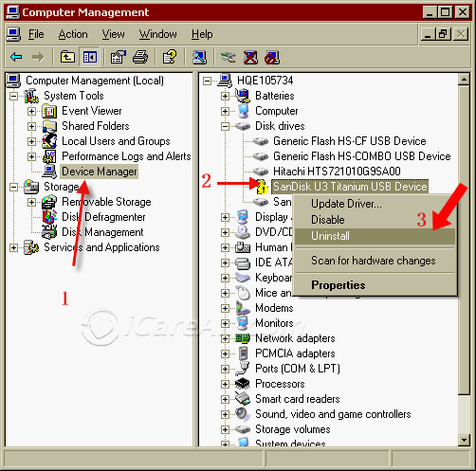The width and height of the screenshot is (476, 471).
Task: Choose Update Driver... from the context menu
Action: 375,204
